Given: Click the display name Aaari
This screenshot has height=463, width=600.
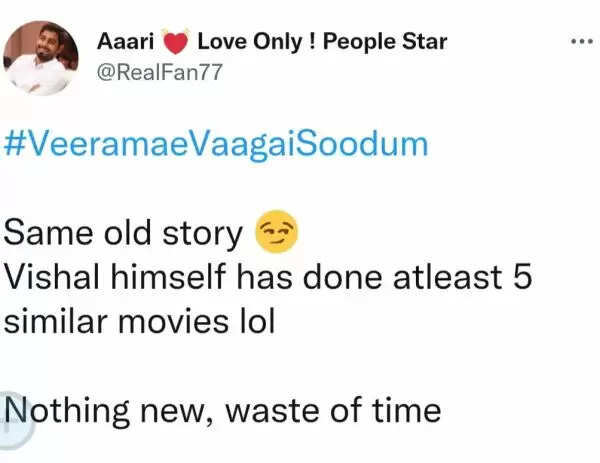Looking at the screenshot, I should coord(127,42).
